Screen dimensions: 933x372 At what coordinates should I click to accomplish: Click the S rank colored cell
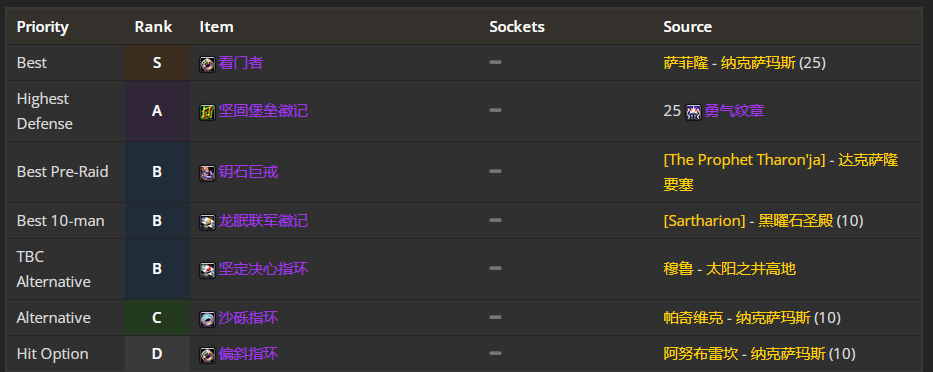pos(157,62)
